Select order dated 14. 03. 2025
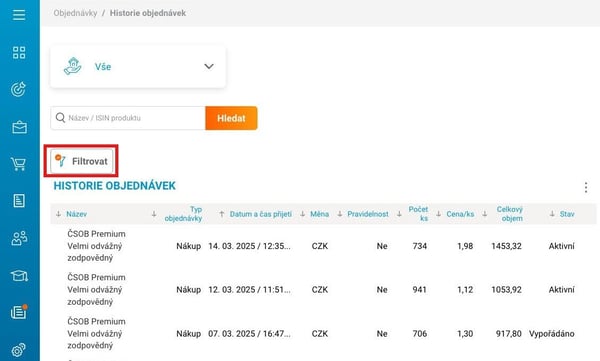The height and width of the screenshot is (361, 600). click(x=249, y=246)
